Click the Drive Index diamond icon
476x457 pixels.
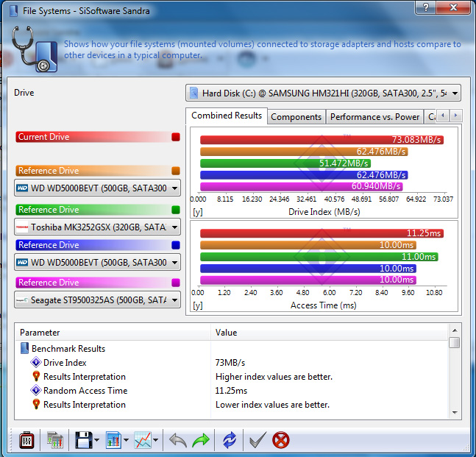coord(36,362)
